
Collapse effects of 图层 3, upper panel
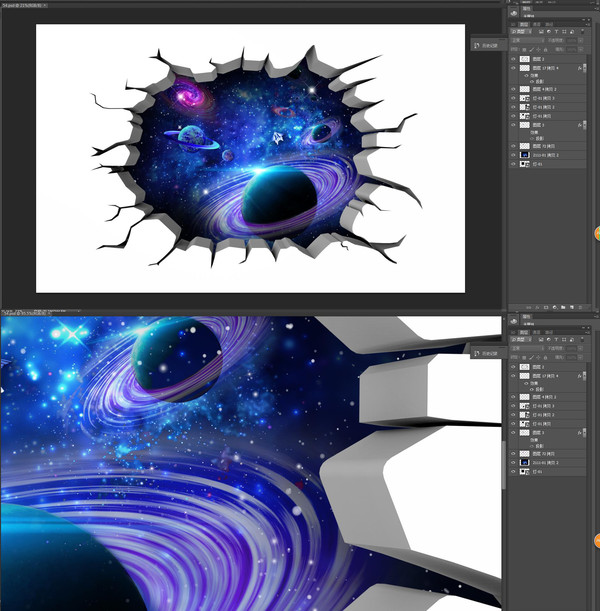pyautogui.click(x=584, y=125)
